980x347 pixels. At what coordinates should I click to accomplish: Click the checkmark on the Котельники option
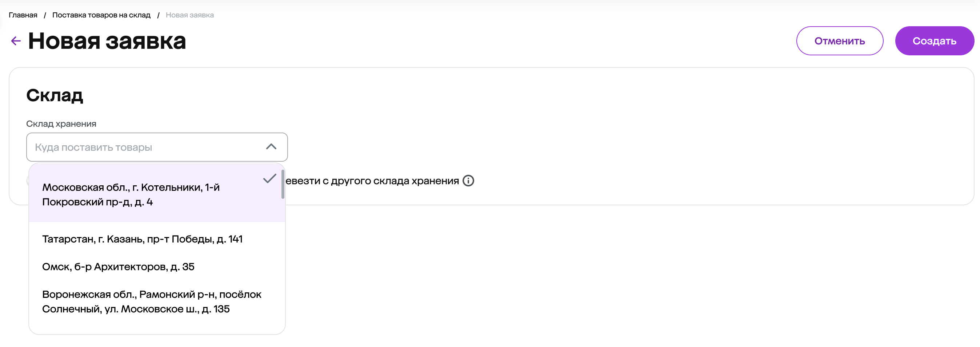click(269, 178)
